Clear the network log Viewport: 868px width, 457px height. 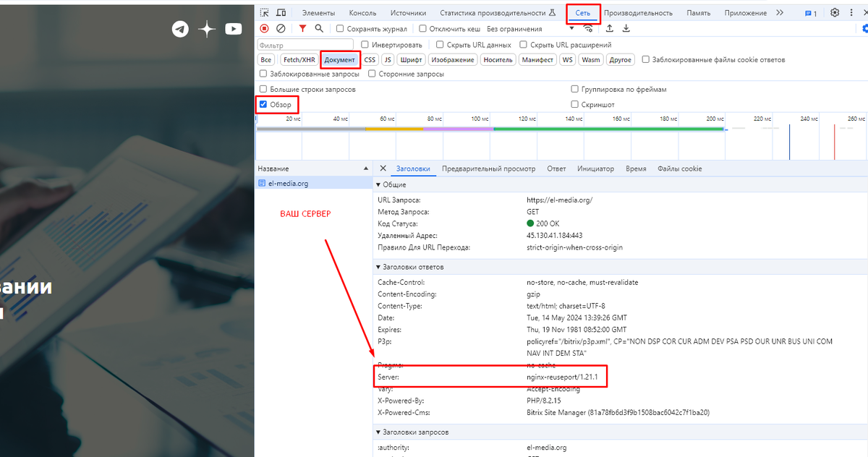click(x=281, y=28)
